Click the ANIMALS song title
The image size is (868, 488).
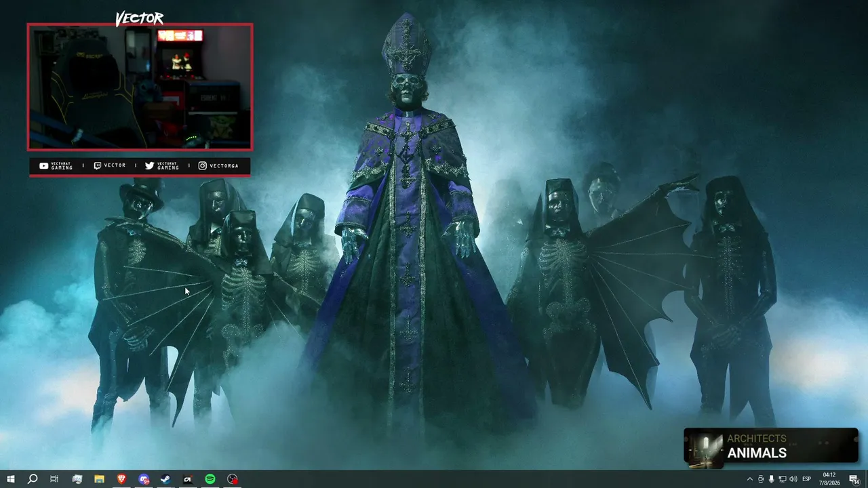(x=757, y=453)
